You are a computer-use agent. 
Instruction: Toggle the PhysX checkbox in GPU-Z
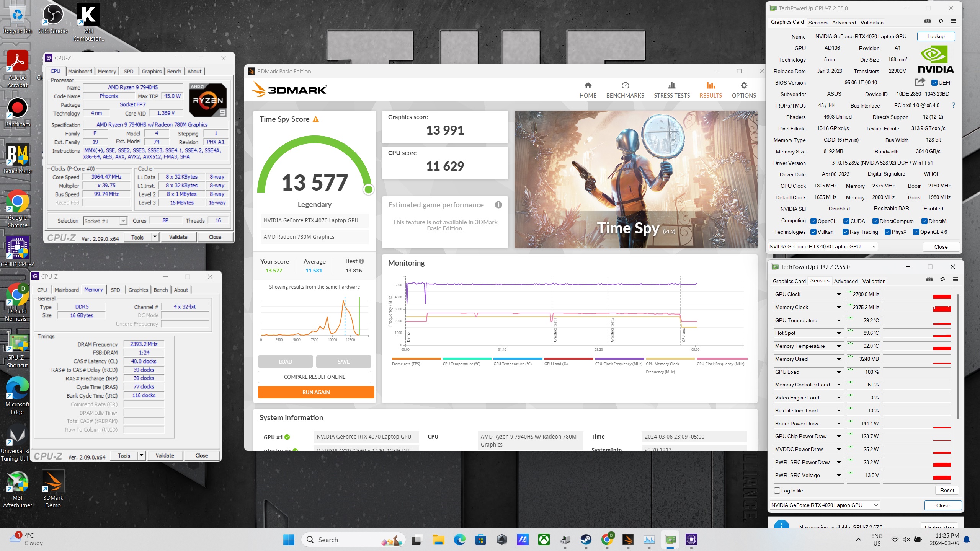coord(887,232)
